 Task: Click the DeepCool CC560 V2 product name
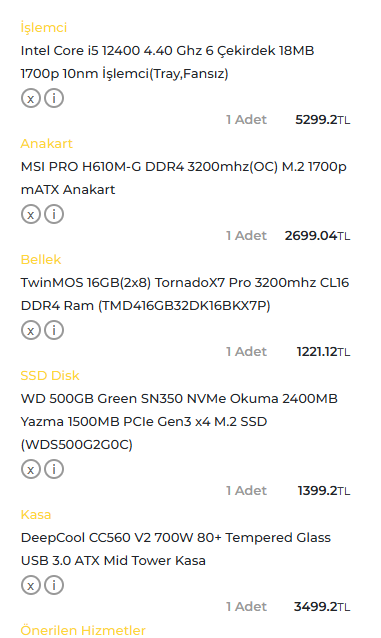(x=175, y=549)
